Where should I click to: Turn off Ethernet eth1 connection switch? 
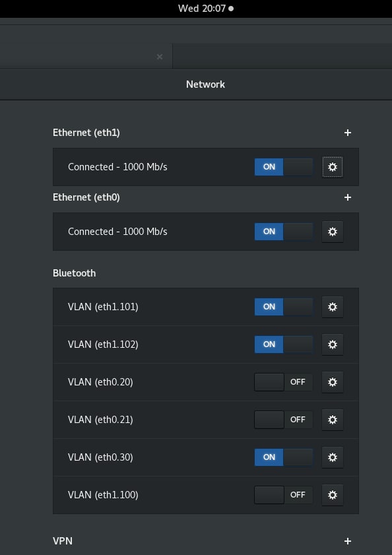(x=284, y=167)
